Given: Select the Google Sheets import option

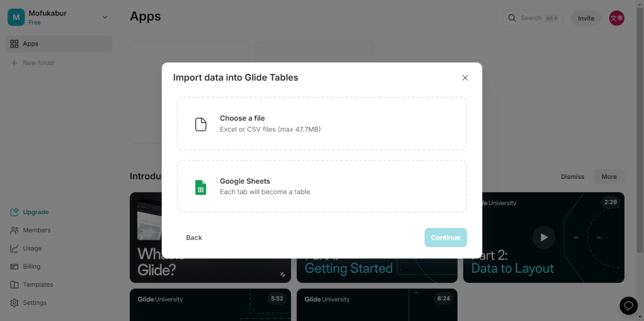Looking at the screenshot, I should point(322,186).
